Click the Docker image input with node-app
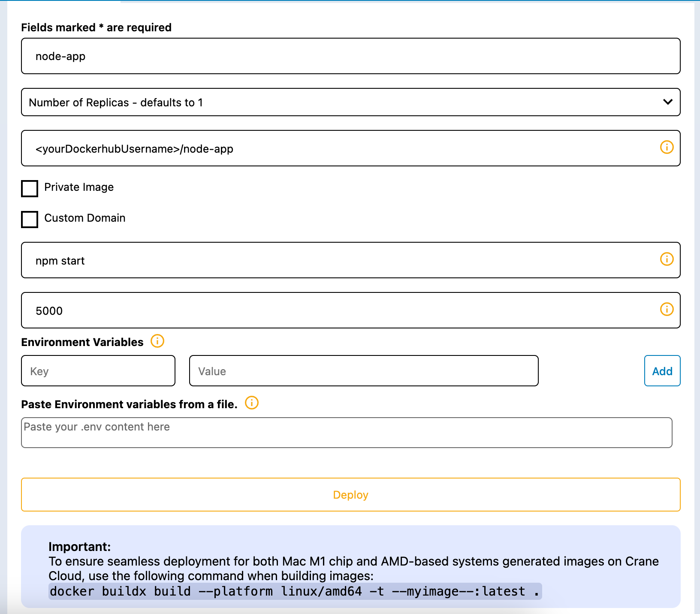The height and width of the screenshot is (614, 700). click(351, 148)
